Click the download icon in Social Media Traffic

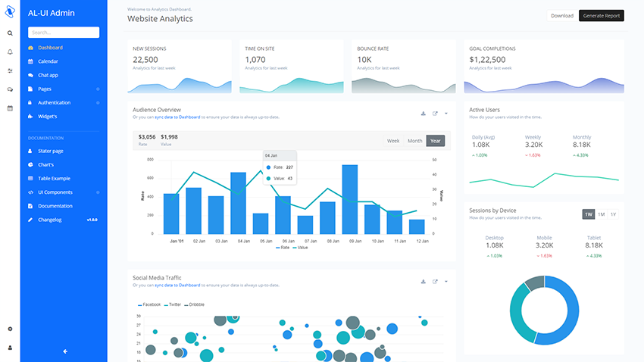(423, 282)
